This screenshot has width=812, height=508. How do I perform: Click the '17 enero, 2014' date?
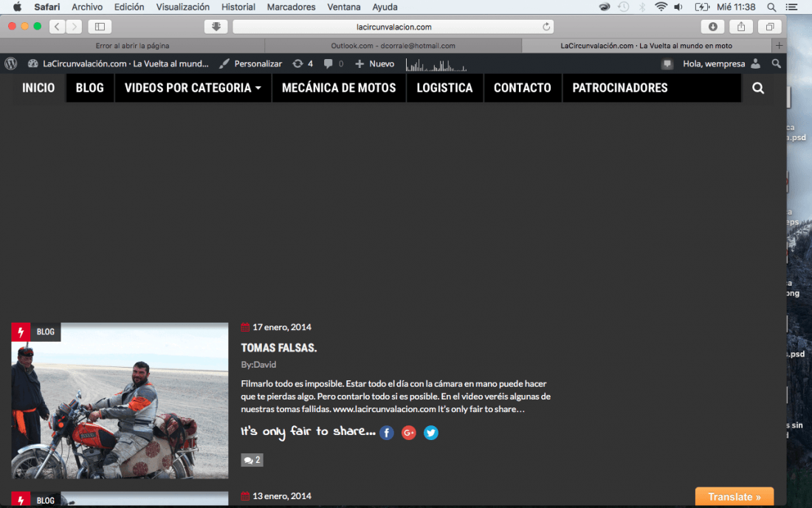pos(282,327)
